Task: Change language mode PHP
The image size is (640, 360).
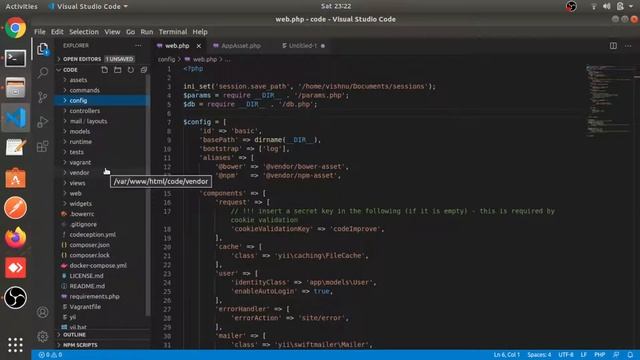Action: coord(600,355)
